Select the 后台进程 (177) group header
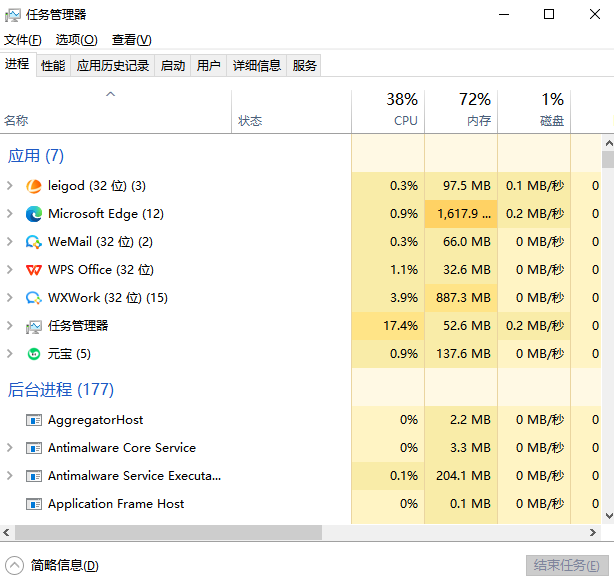Screen dimensions: 614x588 [x=61, y=390]
